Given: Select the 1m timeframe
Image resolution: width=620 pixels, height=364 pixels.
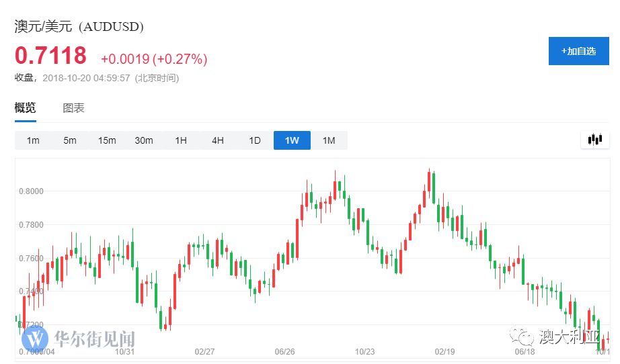Looking at the screenshot, I should pos(33,140).
